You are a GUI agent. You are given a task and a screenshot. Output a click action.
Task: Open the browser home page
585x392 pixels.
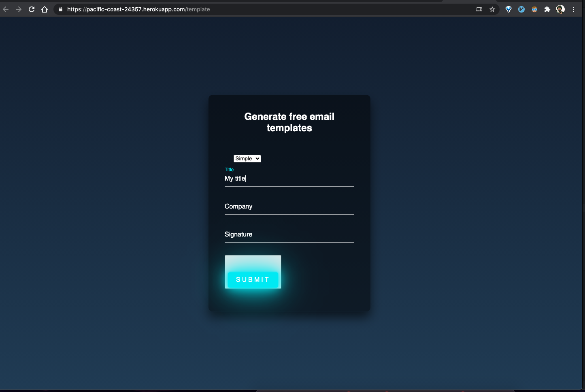click(45, 9)
